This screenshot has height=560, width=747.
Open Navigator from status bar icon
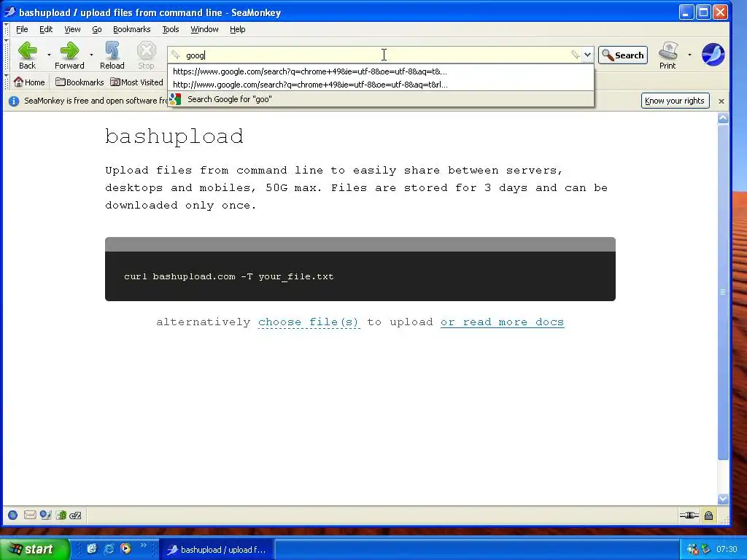(x=13, y=515)
